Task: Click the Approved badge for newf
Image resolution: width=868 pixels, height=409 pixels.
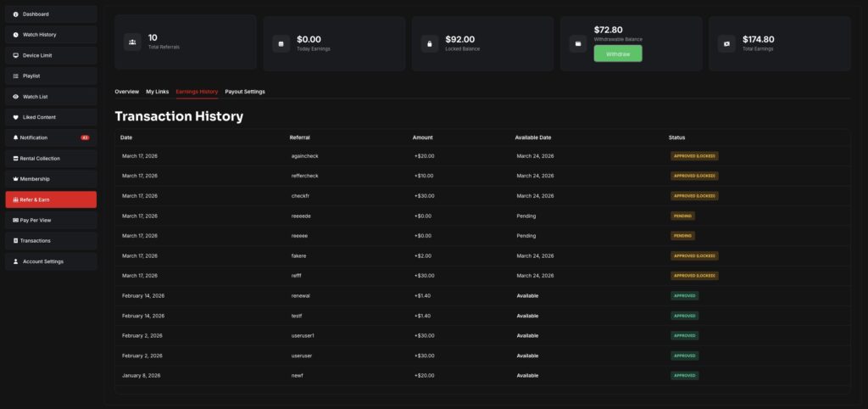Action: click(x=684, y=375)
